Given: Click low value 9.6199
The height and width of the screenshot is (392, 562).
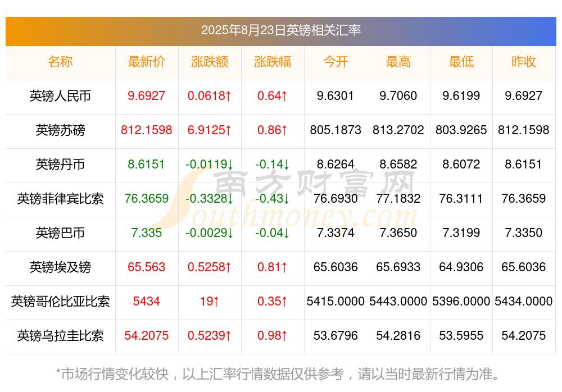Looking at the screenshot, I should (461, 95).
